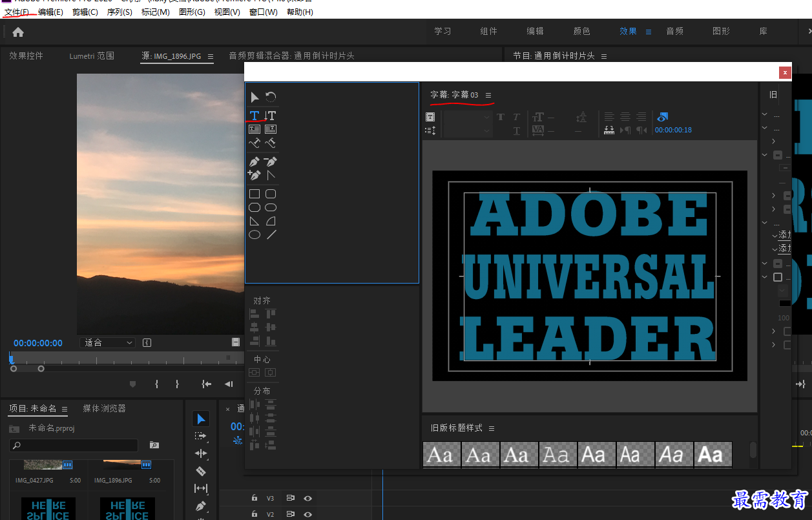812x520 pixels.
Task: Select the Razor tool in timeline toolbar
Action: pos(201,471)
